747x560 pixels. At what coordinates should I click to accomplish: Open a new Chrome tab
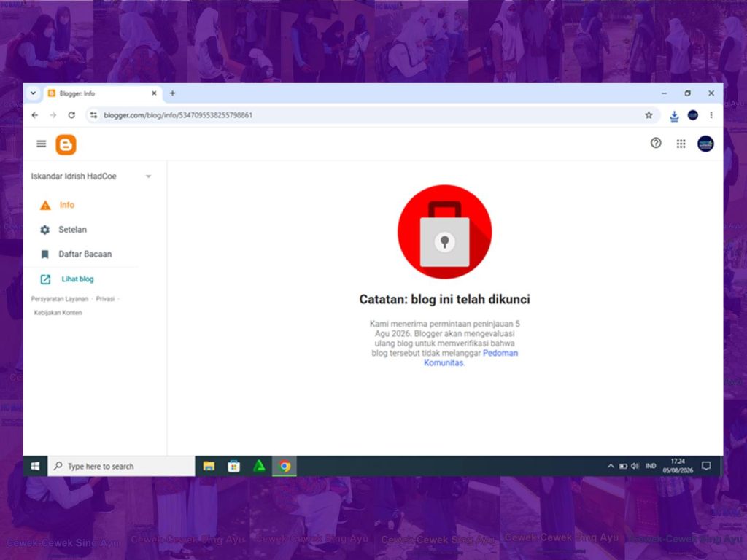[172, 93]
